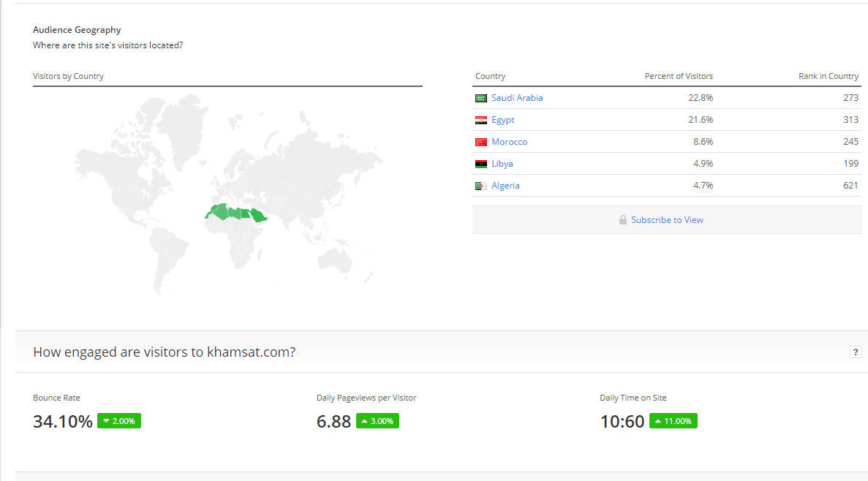
Task: Open the Egypt country link
Action: click(502, 120)
